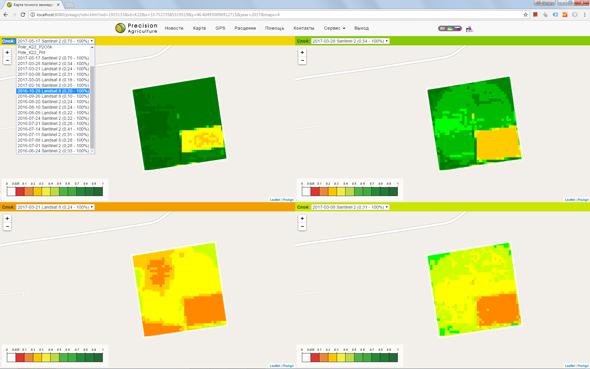Screen dimensions: 590x369
Task: Toggle the multi-map layout switch in the header
Action: [x=450, y=28]
